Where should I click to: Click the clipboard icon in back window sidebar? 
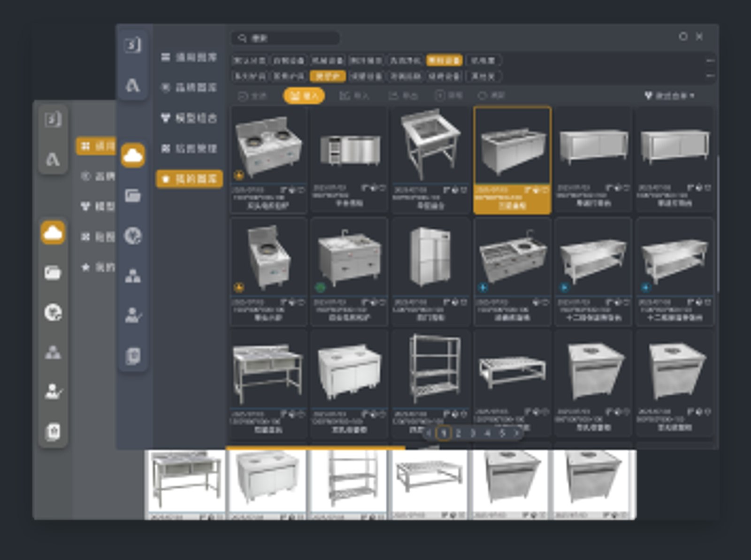click(x=53, y=432)
